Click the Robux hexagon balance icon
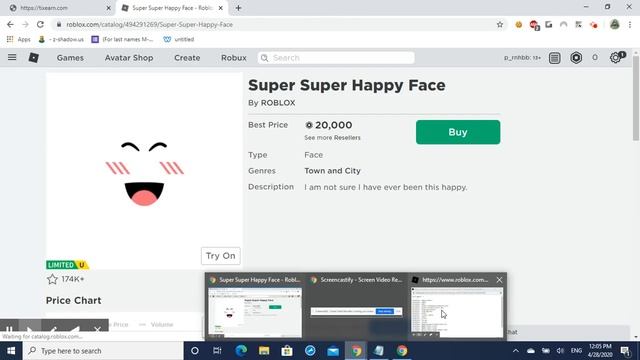640x360 pixels. coord(576,58)
